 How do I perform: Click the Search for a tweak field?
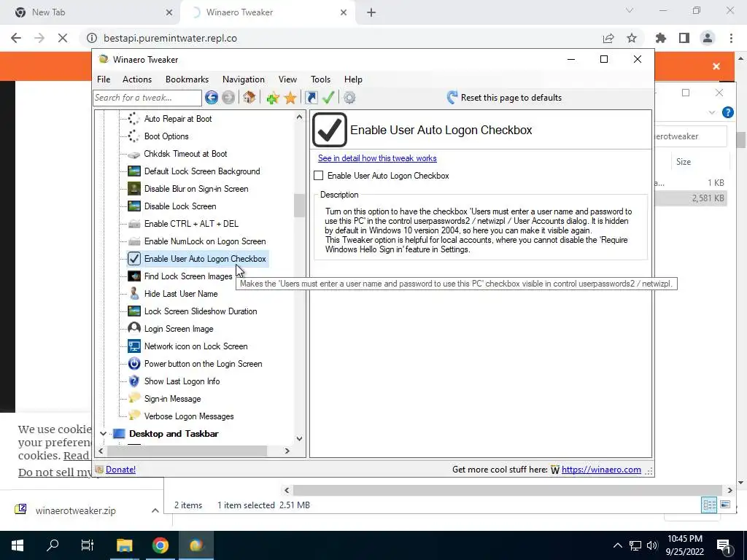[x=147, y=98]
